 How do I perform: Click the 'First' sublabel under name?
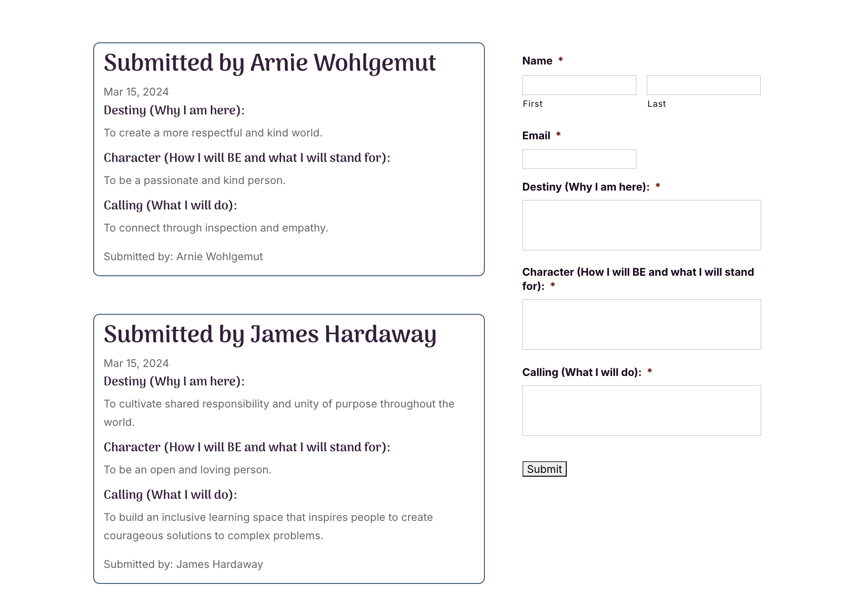pyautogui.click(x=532, y=104)
